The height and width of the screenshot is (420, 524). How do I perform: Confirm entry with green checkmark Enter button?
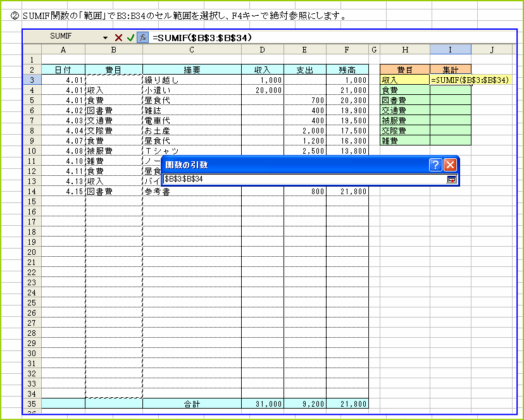(x=130, y=38)
